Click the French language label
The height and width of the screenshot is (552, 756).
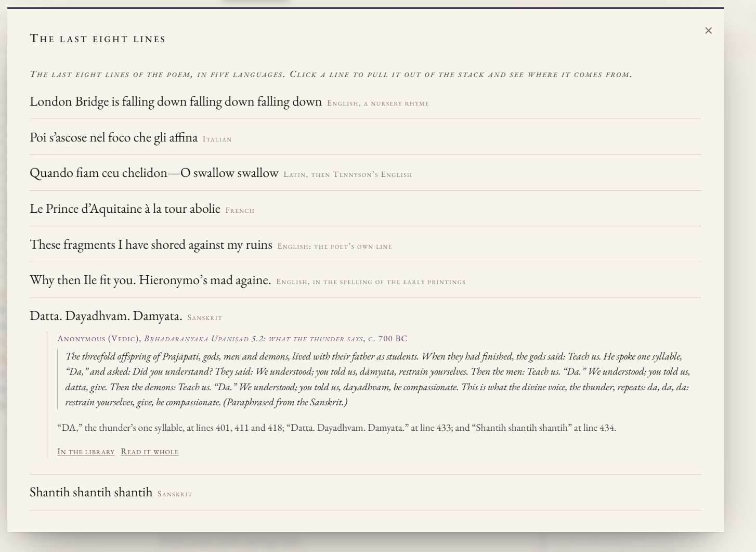pos(240,211)
